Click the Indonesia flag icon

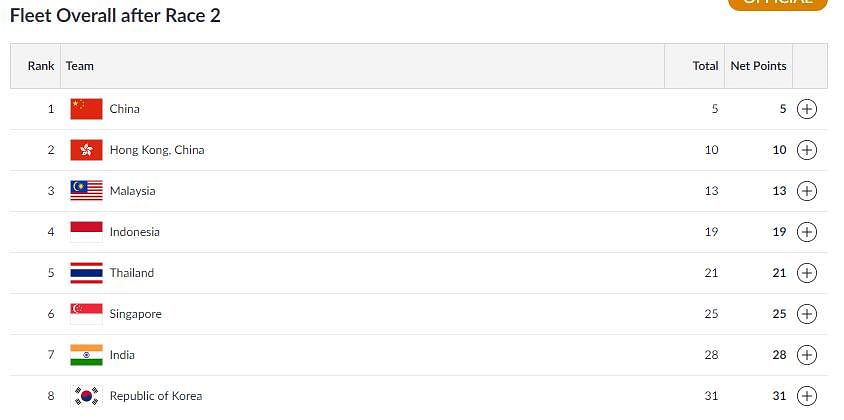click(86, 232)
